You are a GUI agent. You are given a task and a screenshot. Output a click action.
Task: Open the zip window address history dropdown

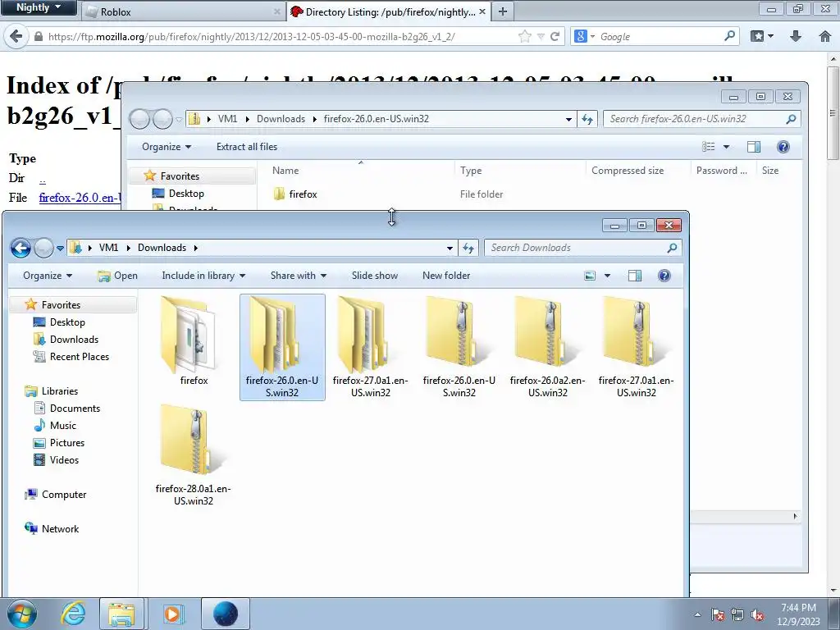[568, 119]
